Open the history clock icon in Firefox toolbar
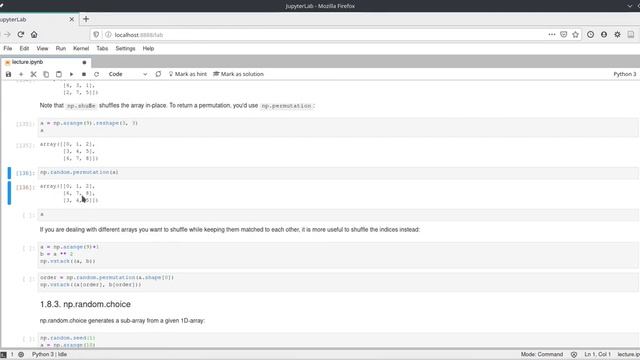 (590, 35)
